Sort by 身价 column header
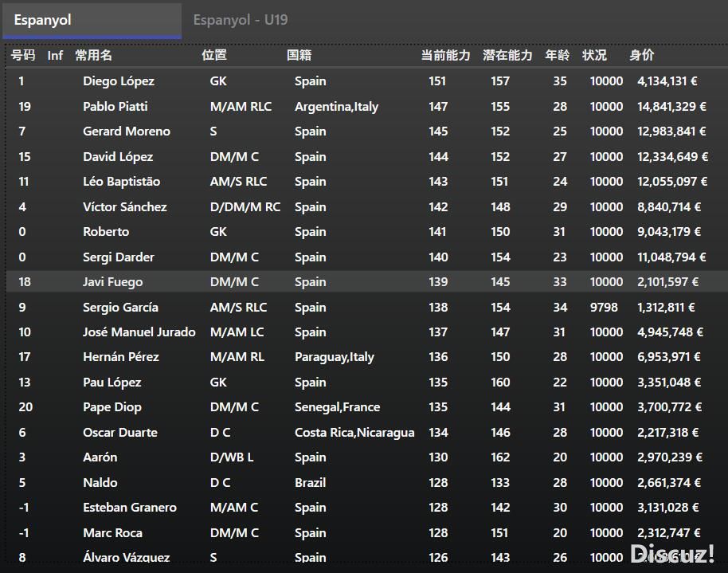The image size is (728, 573). (642, 55)
